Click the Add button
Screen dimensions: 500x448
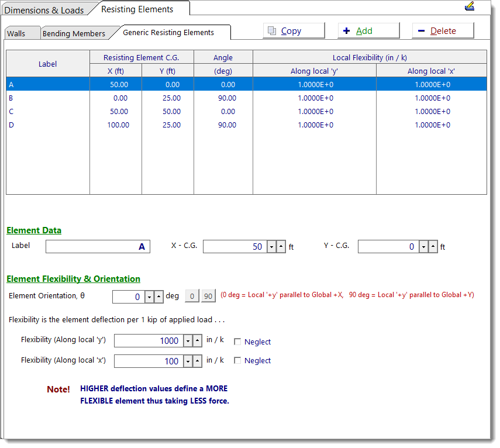click(x=368, y=30)
